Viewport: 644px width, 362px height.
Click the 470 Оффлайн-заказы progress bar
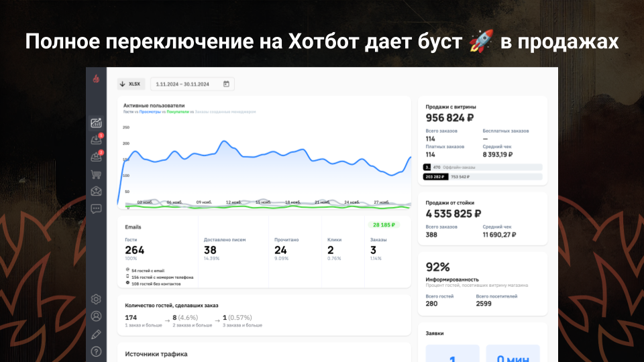point(482,168)
